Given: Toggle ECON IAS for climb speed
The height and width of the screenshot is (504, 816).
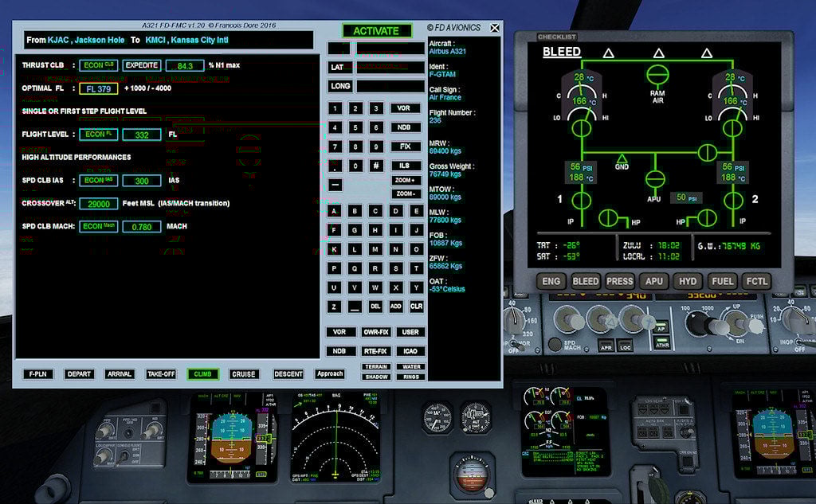Looking at the screenshot, I should [x=98, y=181].
